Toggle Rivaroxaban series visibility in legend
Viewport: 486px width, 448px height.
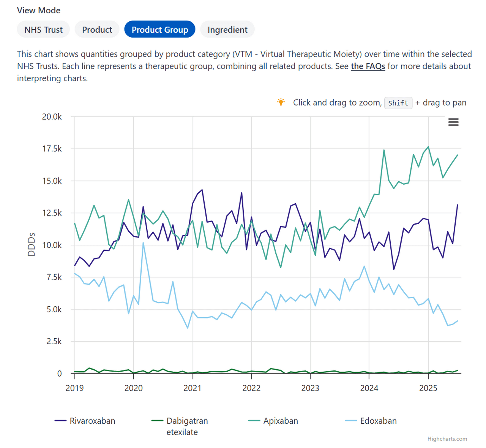[92, 421]
